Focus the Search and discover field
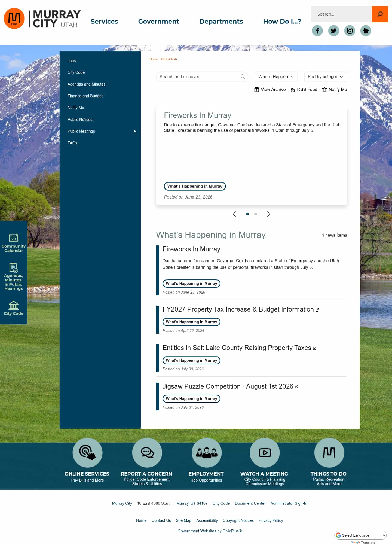 click(x=202, y=77)
